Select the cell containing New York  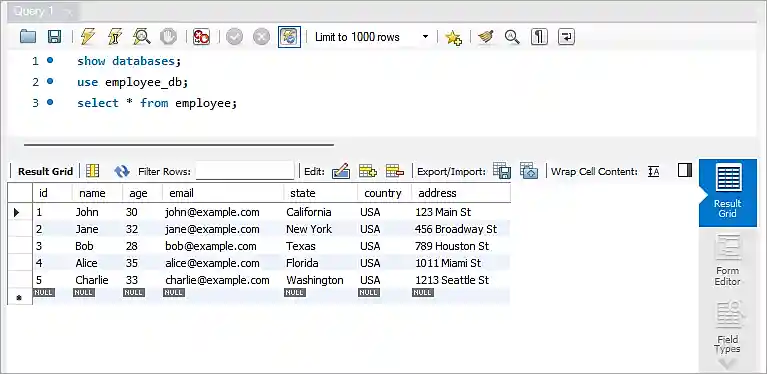pos(320,229)
